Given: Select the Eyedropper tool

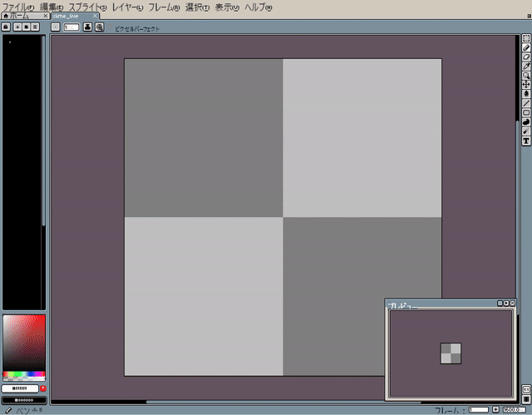Looking at the screenshot, I should click(x=526, y=67).
